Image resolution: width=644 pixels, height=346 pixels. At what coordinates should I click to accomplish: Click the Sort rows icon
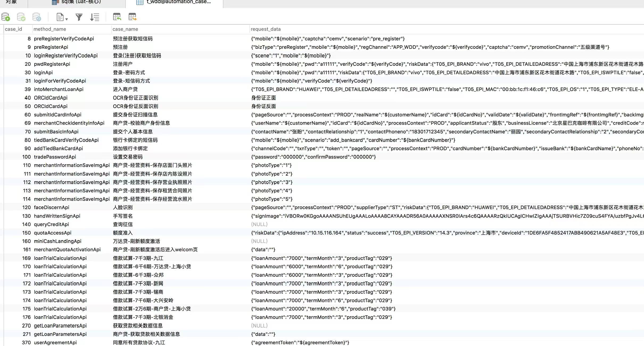94,17
